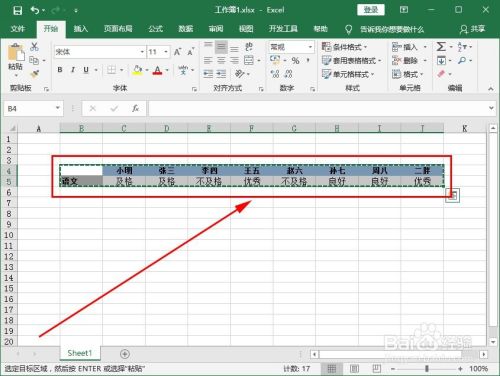Open Conditional Formatting menu
This screenshot has height=376, width=500.
pyautogui.click(x=344, y=47)
